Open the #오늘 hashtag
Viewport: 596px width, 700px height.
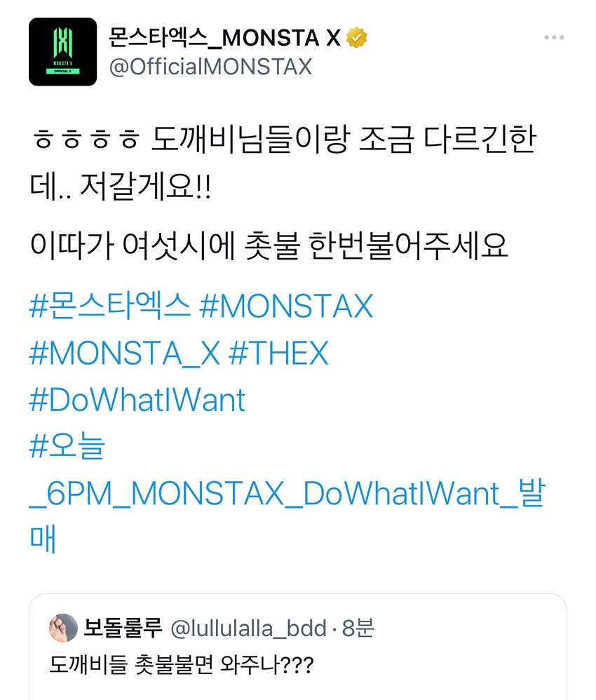click(x=67, y=445)
